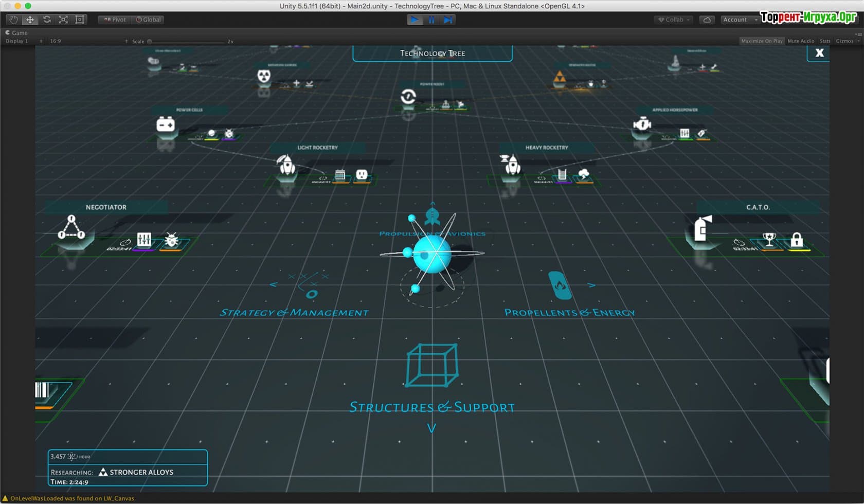Image resolution: width=864 pixels, height=504 pixels.
Task: Click the Power Cells battery icon
Action: click(166, 125)
